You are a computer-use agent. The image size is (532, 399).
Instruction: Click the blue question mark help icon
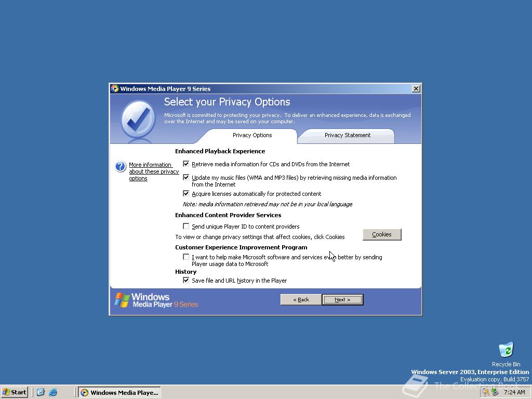click(x=121, y=167)
